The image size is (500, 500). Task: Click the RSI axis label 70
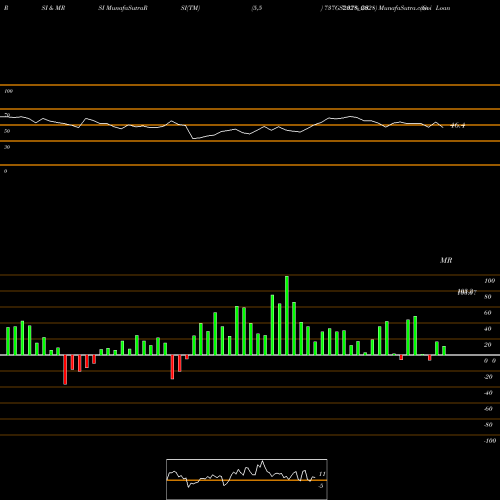click(x=7, y=115)
